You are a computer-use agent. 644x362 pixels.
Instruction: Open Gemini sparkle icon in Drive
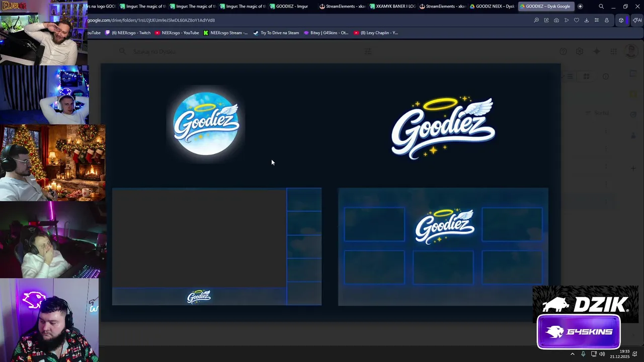597,51
